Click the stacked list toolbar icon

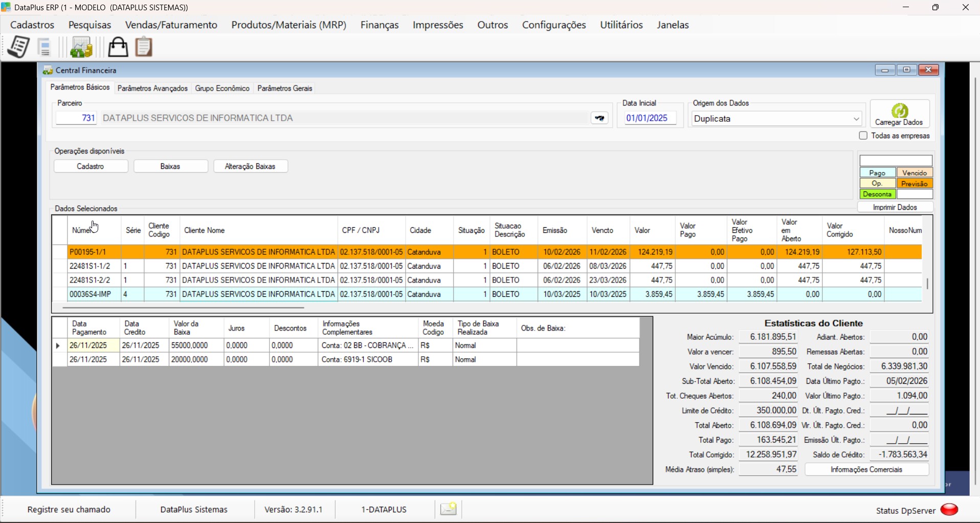tap(46, 48)
